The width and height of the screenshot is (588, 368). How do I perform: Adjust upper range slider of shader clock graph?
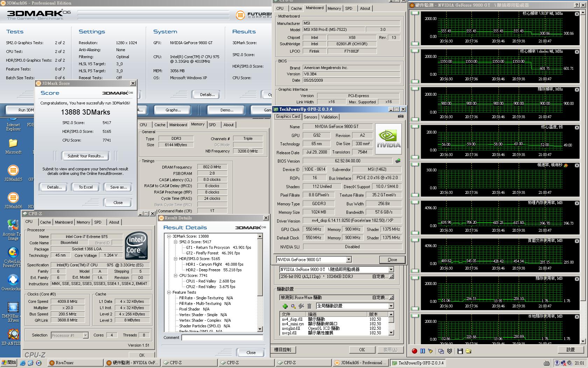(415, 51)
